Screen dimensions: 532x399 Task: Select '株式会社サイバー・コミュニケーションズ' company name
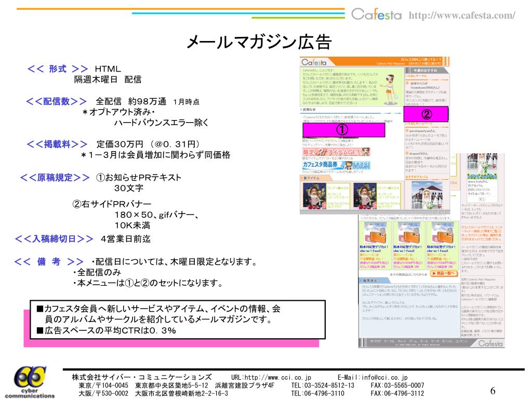(x=142, y=377)
